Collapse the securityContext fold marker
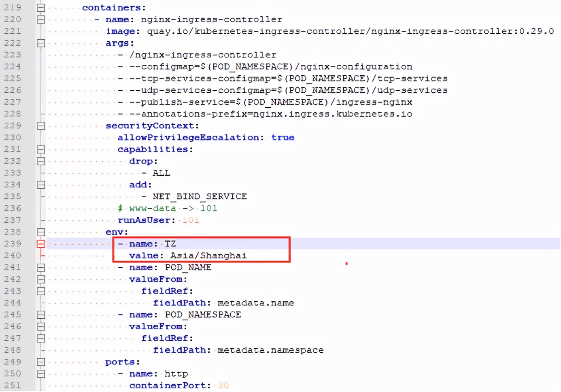Image resolution: width=561 pixels, height=392 pixels. pos(41,126)
